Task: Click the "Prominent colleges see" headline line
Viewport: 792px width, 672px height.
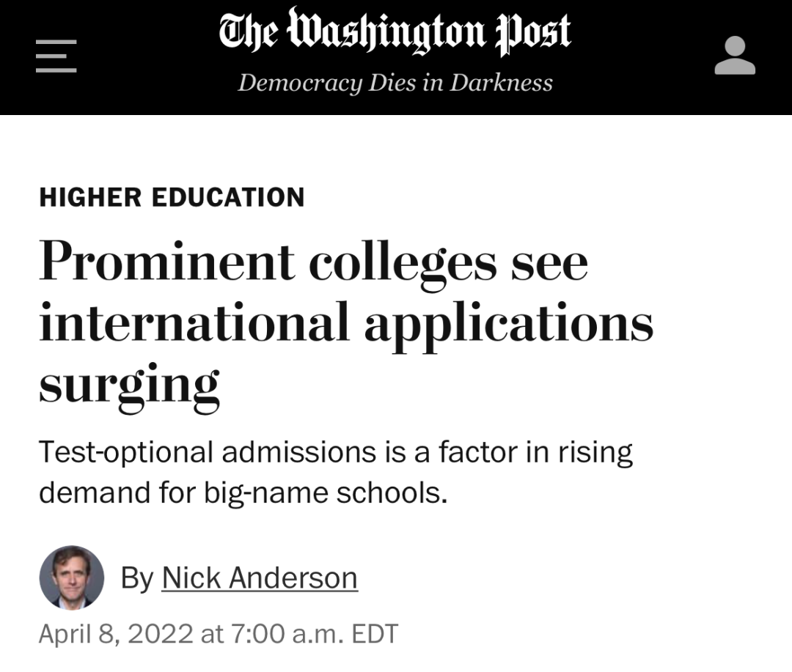Action: point(313,262)
